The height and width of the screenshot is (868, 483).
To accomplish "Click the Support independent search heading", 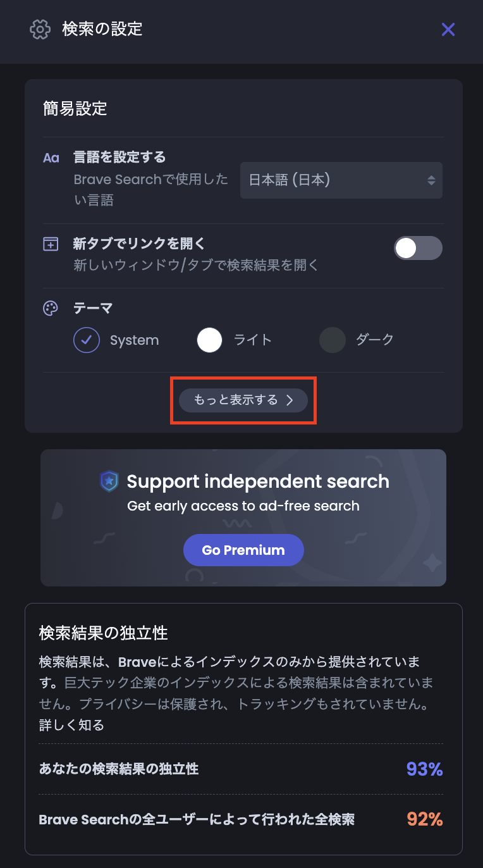I will click(258, 481).
